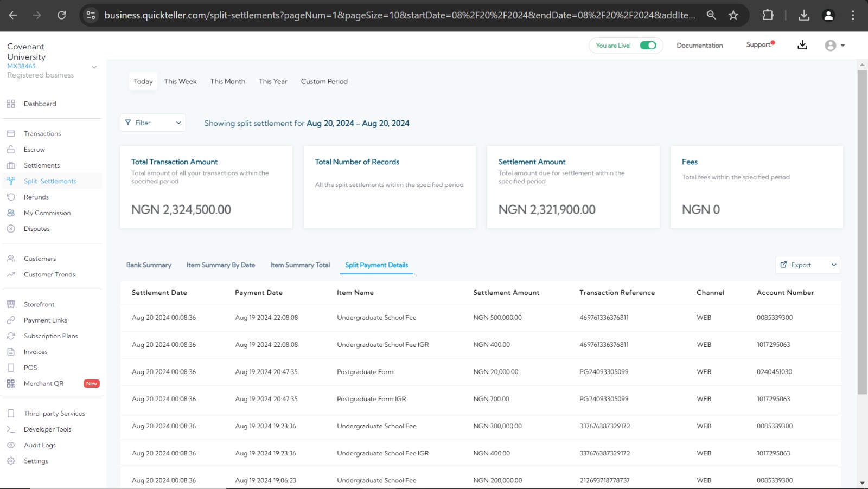Image resolution: width=868 pixels, height=489 pixels.
Task: Open the Export dropdown menu
Action: click(x=808, y=265)
